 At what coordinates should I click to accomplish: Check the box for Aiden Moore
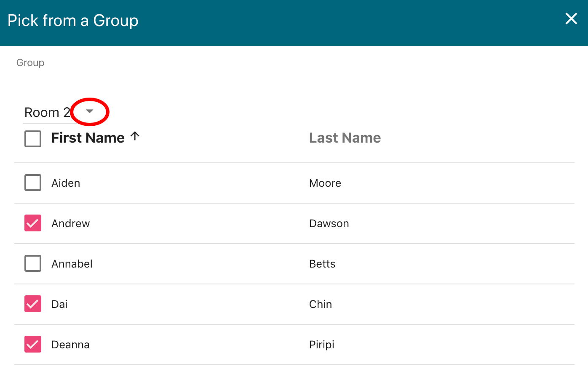tap(33, 183)
